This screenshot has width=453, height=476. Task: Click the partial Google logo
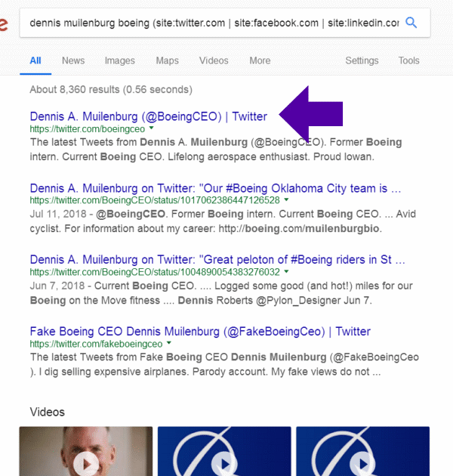[4, 23]
